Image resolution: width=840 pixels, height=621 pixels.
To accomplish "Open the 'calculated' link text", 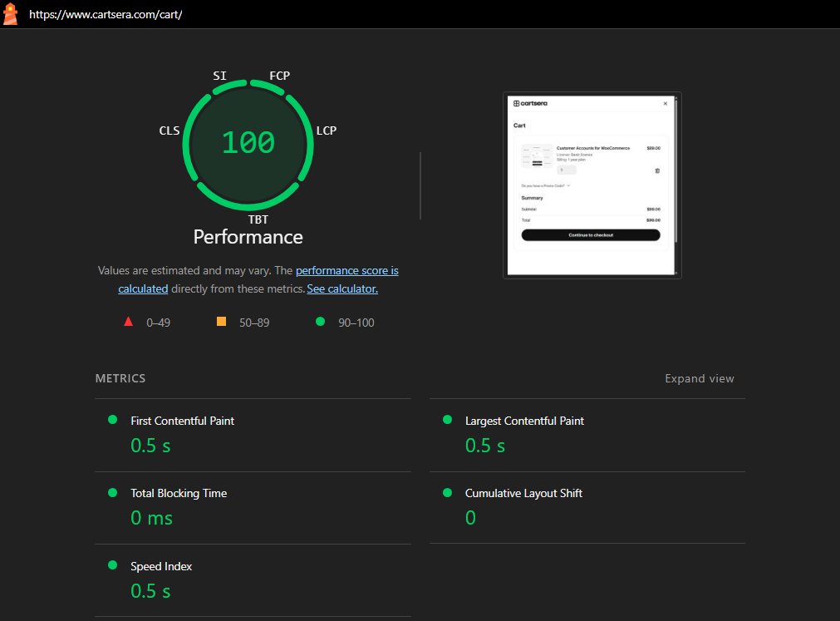I will tap(143, 288).
